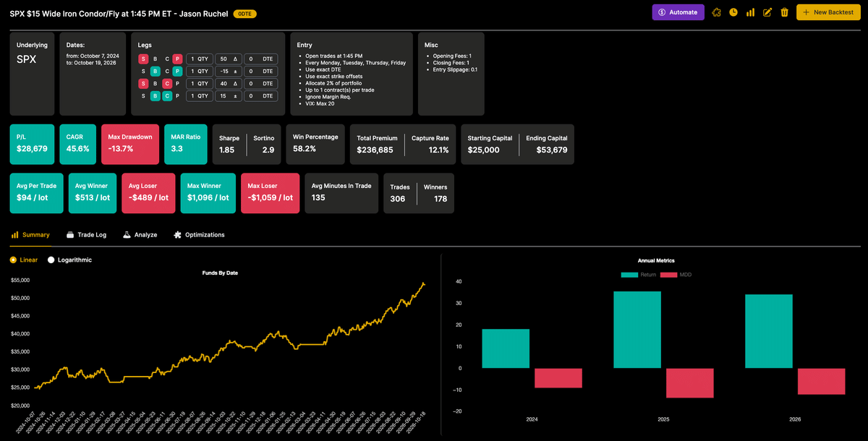Toggle B on the -15 ± leg
The image size is (868, 441).
tap(155, 72)
